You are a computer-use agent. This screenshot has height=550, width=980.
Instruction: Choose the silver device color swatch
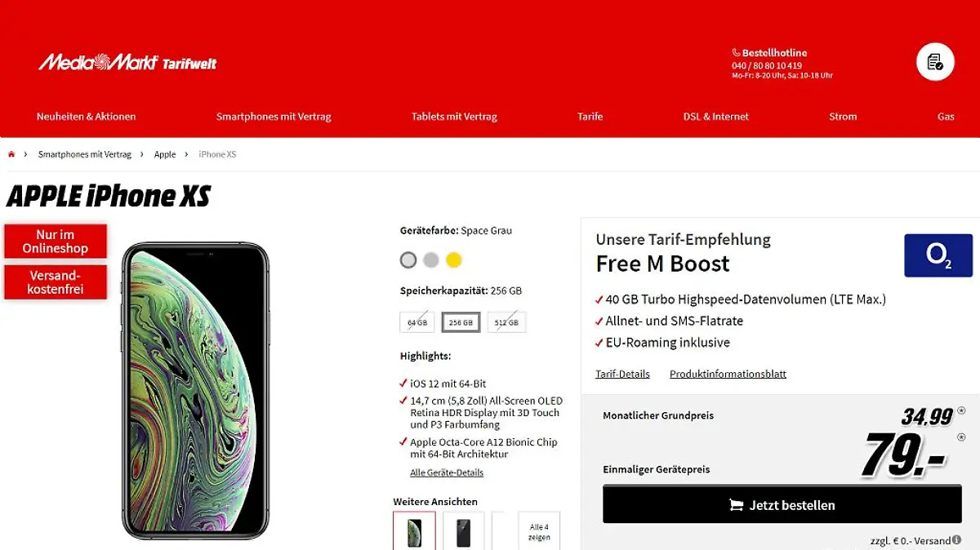(431, 260)
